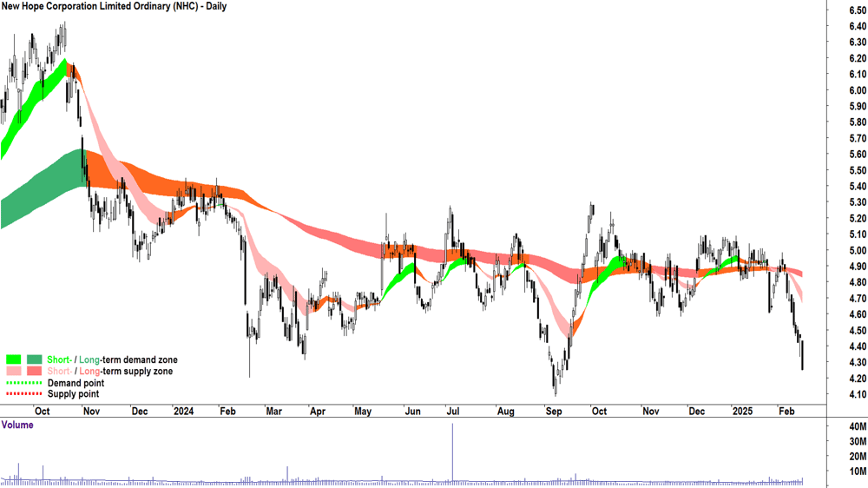The image size is (868, 488).
Task: Click the 40M volume axis label
Action: tap(858, 426)
